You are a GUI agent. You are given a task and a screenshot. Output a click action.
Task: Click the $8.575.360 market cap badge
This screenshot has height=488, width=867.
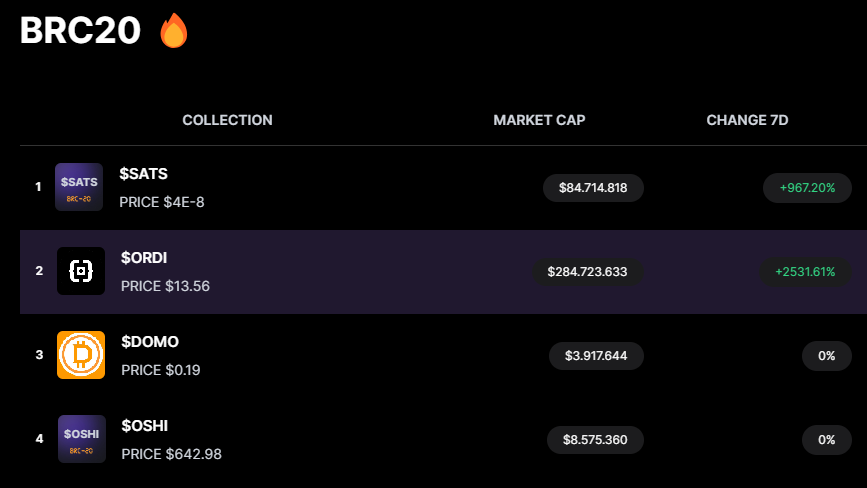[x=596, y=440]
